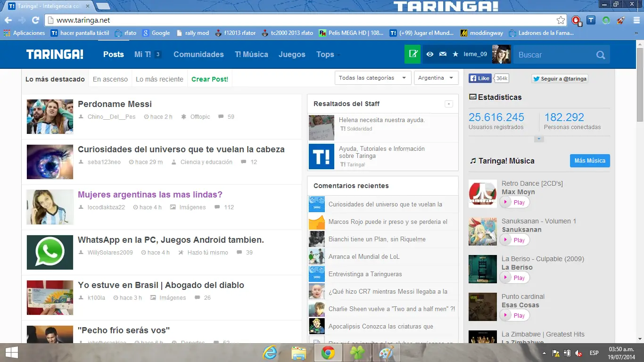The width and height of the screenshot is (644, 362).
Task: Open the Aplicaciones apps bookmark
Action: pos(24,33)
